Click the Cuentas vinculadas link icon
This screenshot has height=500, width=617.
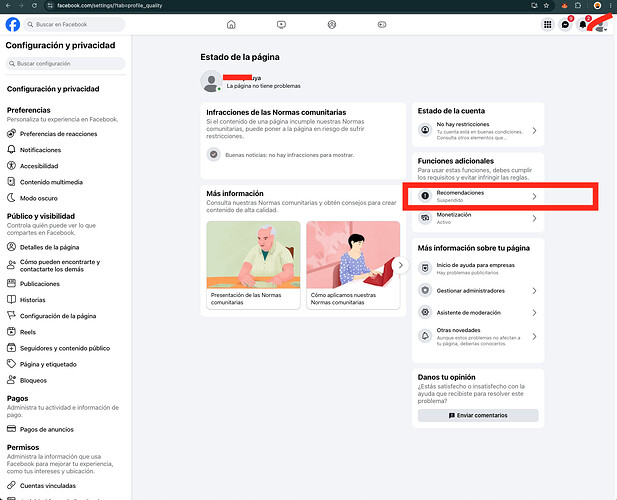click(x=11, y=485)
